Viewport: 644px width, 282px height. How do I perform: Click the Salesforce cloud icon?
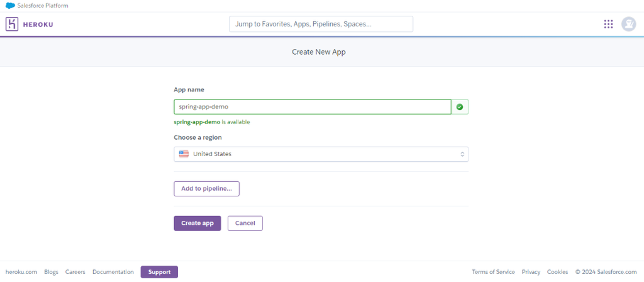click(x=10, y=6)
